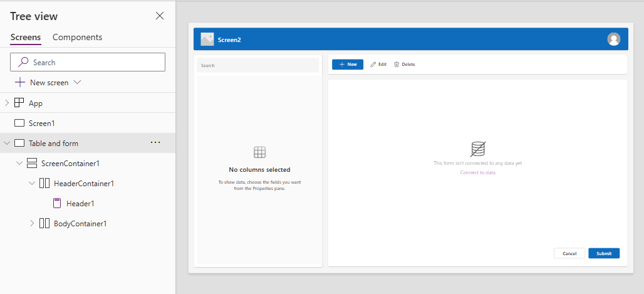Click the Screen2 header title

click(229, 40)
